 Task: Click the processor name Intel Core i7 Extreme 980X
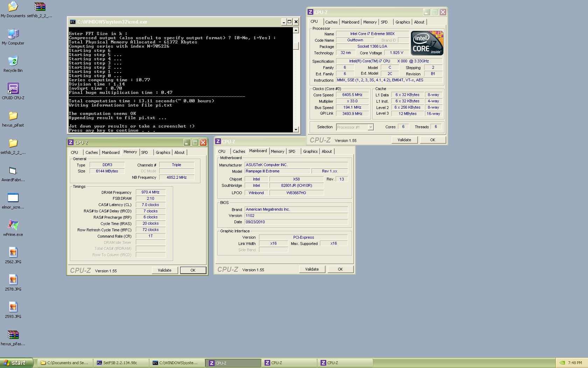point(372,34)
